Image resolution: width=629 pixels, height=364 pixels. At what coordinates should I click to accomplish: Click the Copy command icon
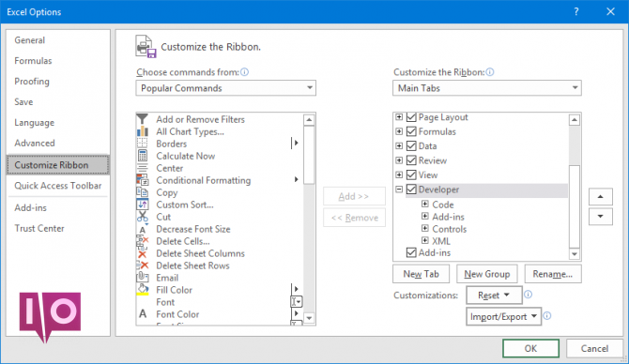pos(143,192)
